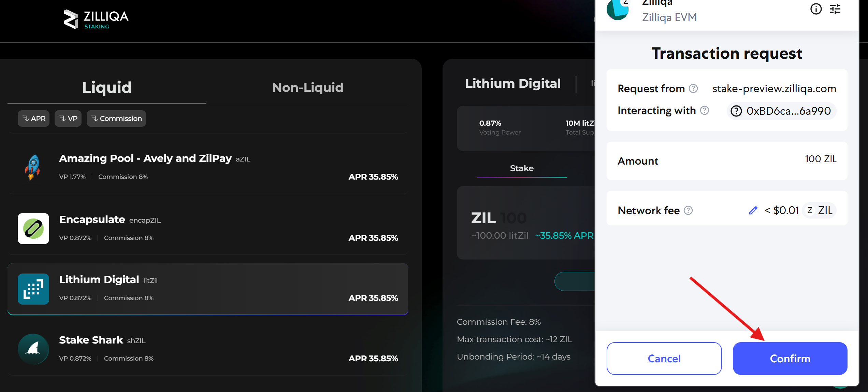
Task: Open the transaction info icon
Action: [x=816, y=10]
